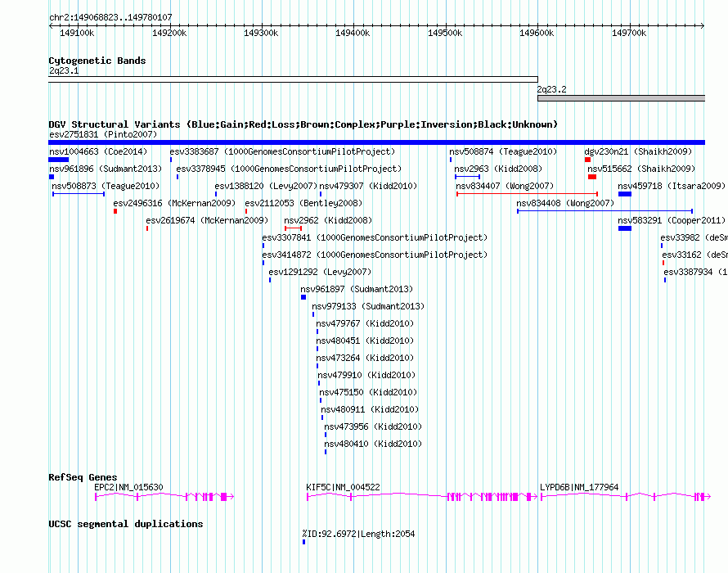Select esv2619674 (McKernan2009) variant

pyautogui.click(x=207, y=220)
